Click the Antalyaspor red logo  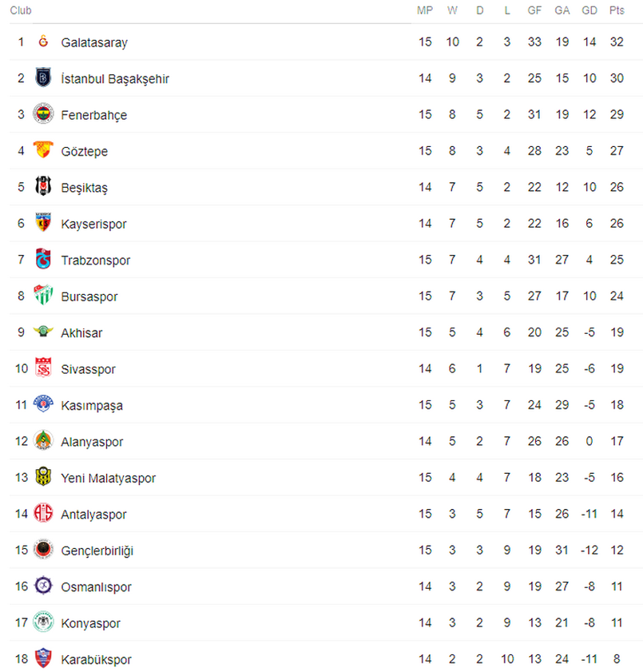tap(43, 512)
